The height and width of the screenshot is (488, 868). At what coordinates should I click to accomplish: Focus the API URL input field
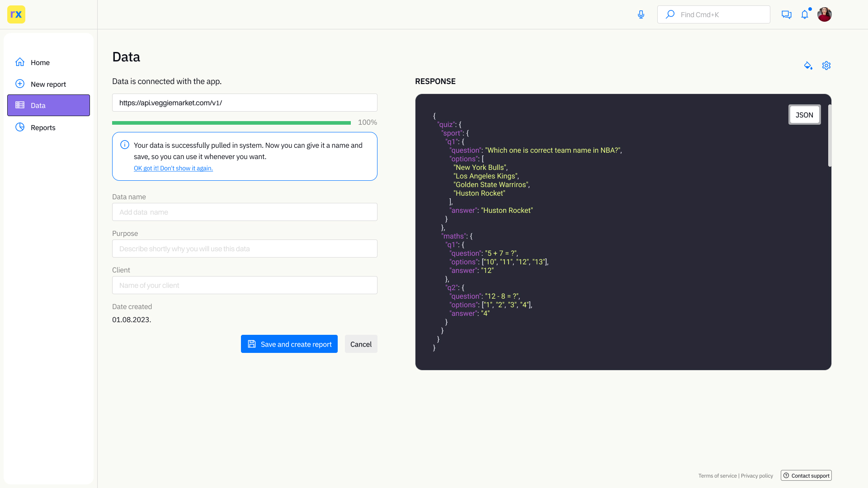(245, 103)
